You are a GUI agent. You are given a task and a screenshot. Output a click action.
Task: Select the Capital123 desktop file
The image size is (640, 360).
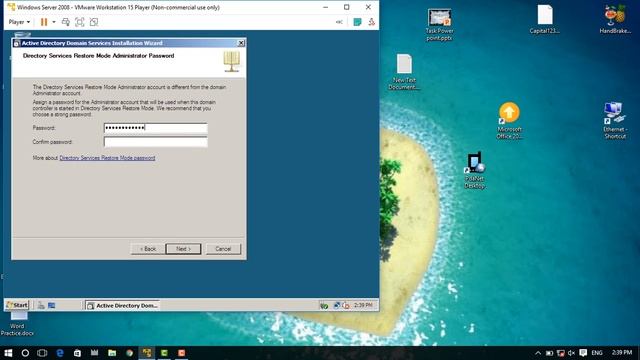pos(544,19)
